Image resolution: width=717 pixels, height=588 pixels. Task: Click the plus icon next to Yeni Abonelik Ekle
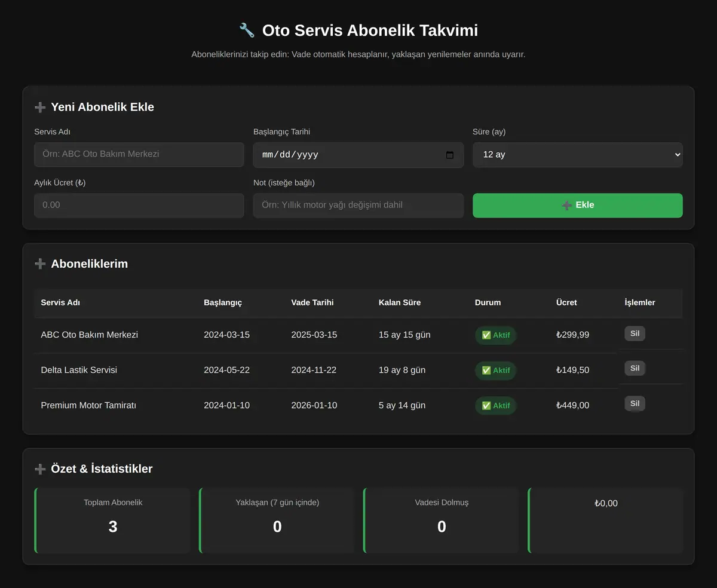pos(40,107)
